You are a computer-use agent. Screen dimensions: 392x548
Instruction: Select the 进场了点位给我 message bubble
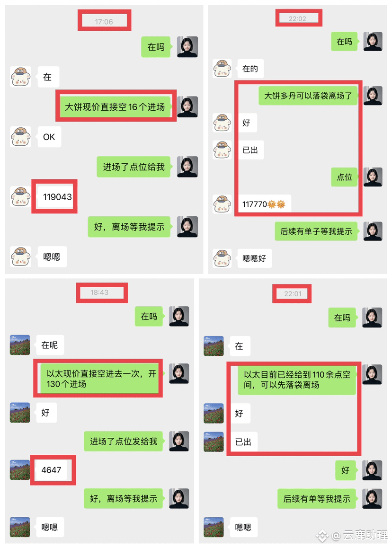click(134, 167)
